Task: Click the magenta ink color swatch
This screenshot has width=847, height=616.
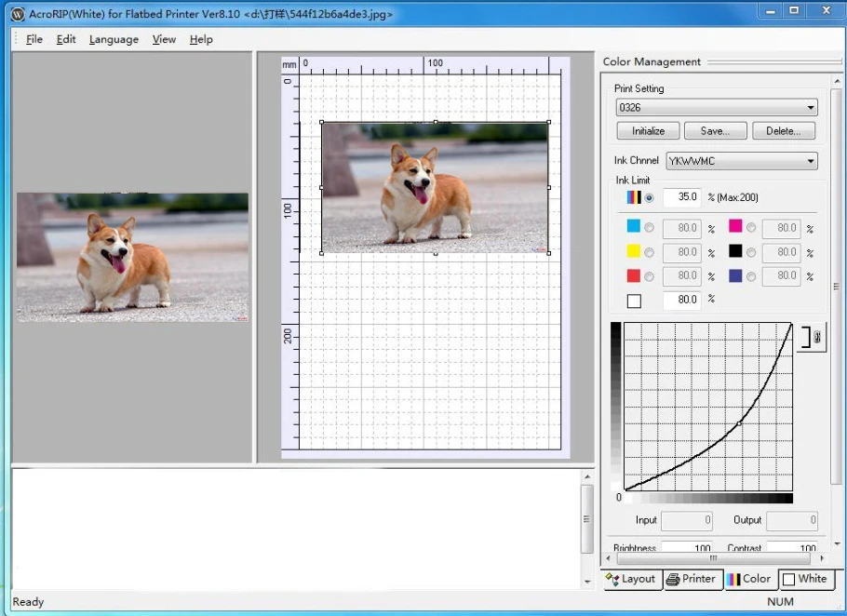Action: (735, 227)
